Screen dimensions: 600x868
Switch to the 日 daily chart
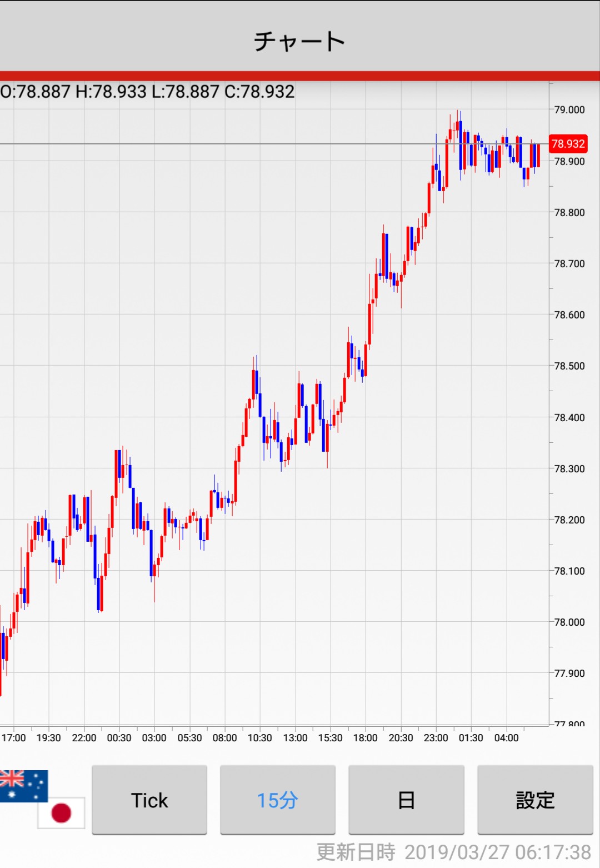406,800
